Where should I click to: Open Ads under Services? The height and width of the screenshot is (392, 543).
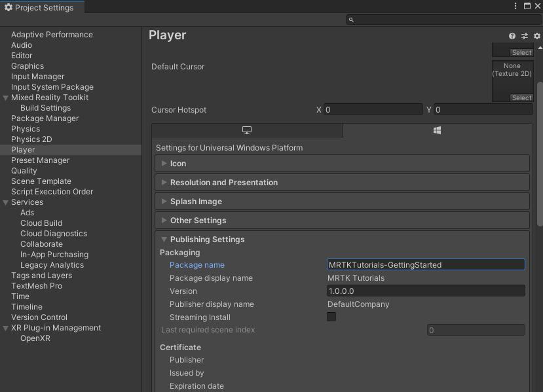point(27,213)
